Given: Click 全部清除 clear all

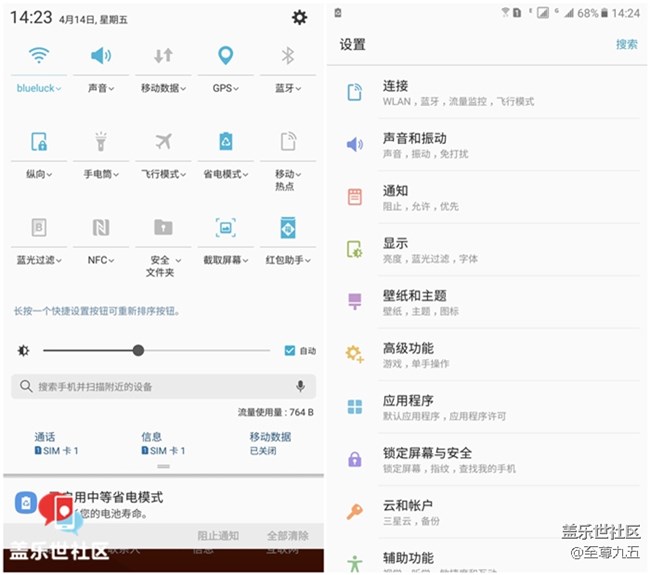Looking at the screenshot, I should (288, 536).
